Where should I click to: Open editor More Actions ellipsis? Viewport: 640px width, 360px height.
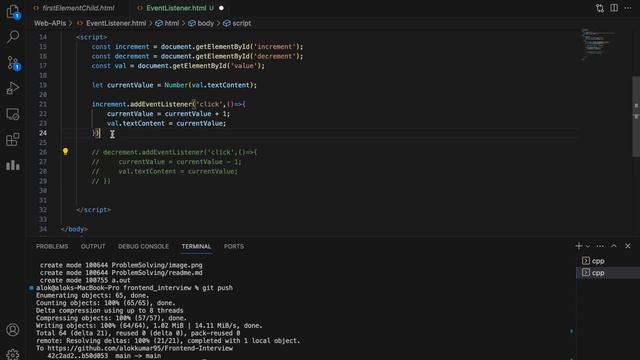[x=628, y=8]
